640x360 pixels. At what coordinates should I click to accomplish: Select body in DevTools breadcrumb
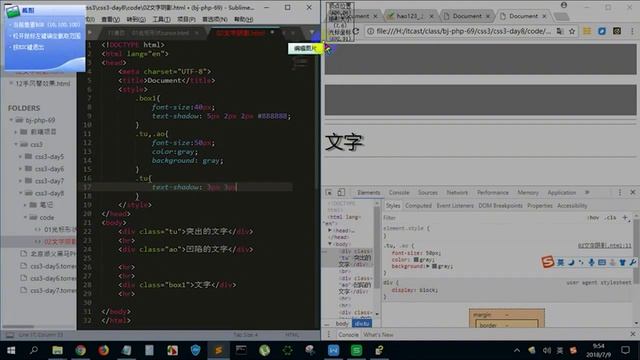(x=342, y=324)
